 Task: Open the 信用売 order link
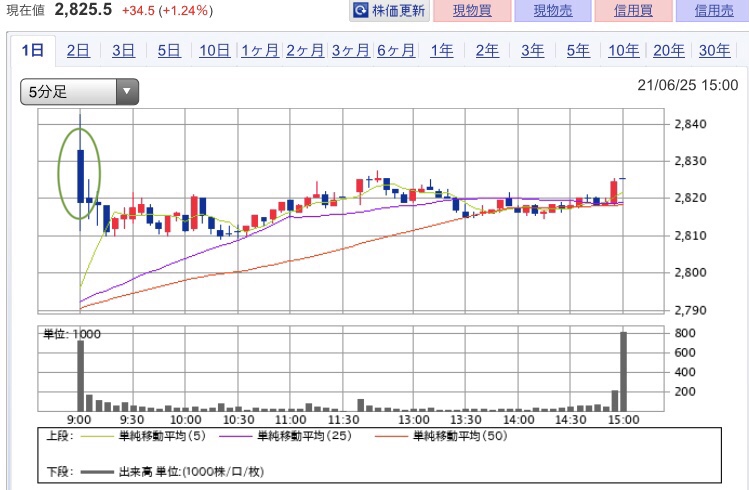pyautogui.click(x=714, y=10)
